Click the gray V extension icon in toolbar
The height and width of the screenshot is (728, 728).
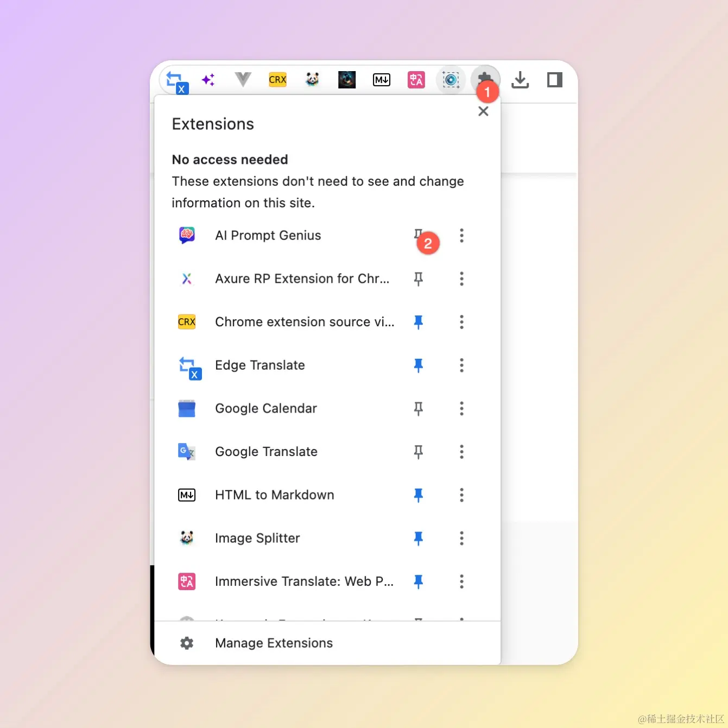[x=243, y=79]
